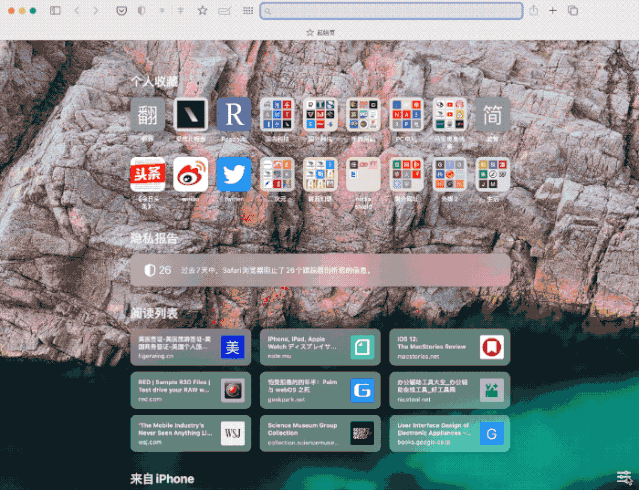Open the 头条 favorite shortcut
Viewport: 639px width, 490px height.
click(147, 174)
